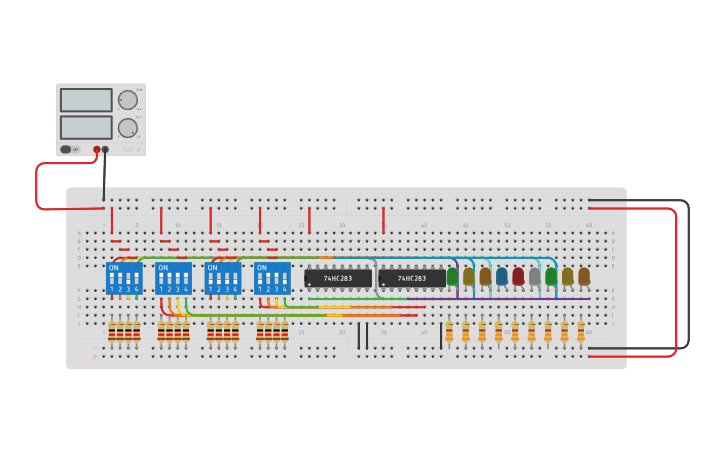
Task: Select the right 74HC283 adder chip
Action: click(x=411, y=278)
